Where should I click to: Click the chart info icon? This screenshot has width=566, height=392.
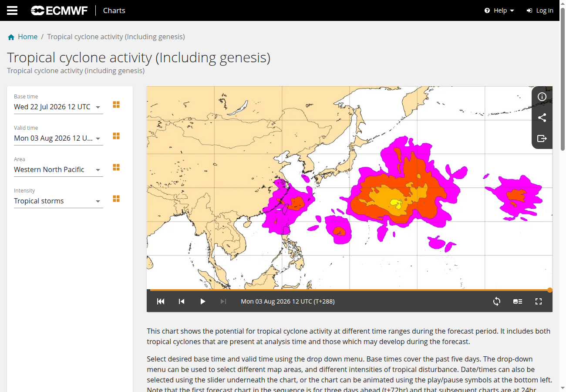coord(542,97)
